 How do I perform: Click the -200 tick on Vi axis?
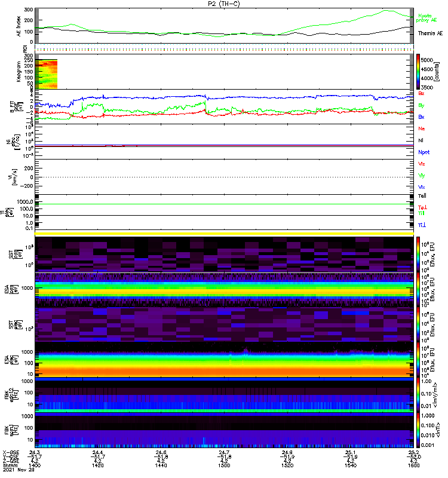point(27,186)
